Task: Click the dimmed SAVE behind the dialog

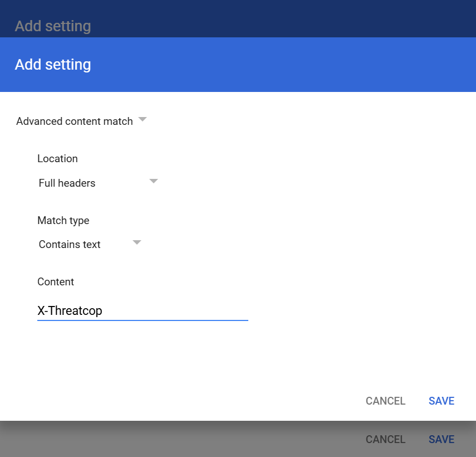Action: pyautogui.click(x=441, y=439)
